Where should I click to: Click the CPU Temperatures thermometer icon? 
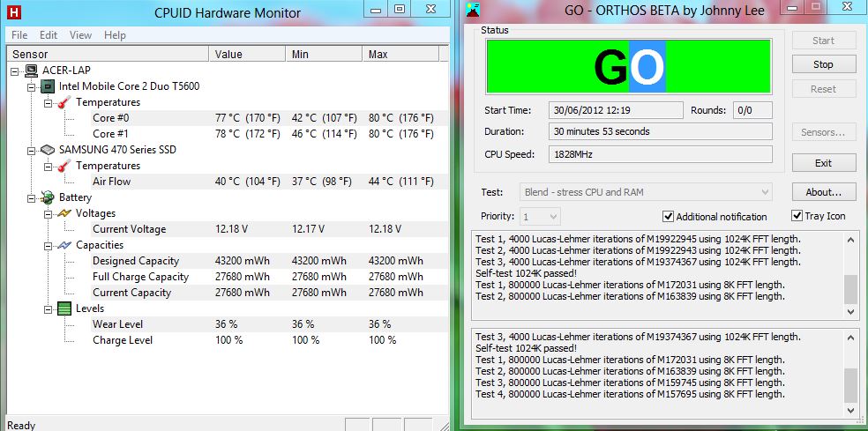tap(64, 102)
